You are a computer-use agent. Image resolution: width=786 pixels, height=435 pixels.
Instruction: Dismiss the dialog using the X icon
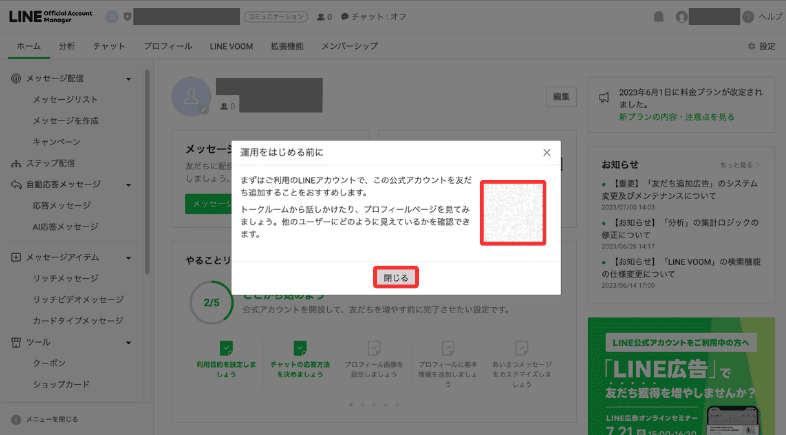point(546,152)
